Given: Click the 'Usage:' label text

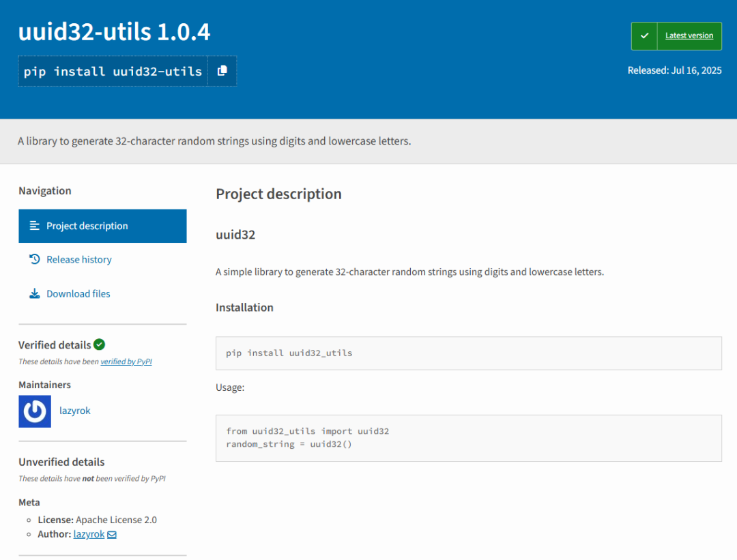Looking at the screenshot, I should click(x=230, y=387).
